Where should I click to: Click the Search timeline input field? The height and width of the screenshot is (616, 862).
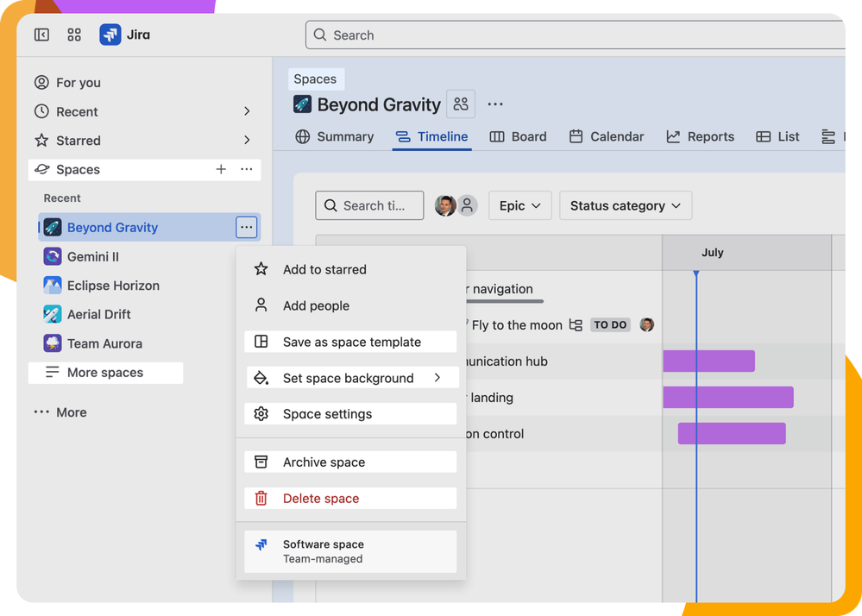click(369, 205)
